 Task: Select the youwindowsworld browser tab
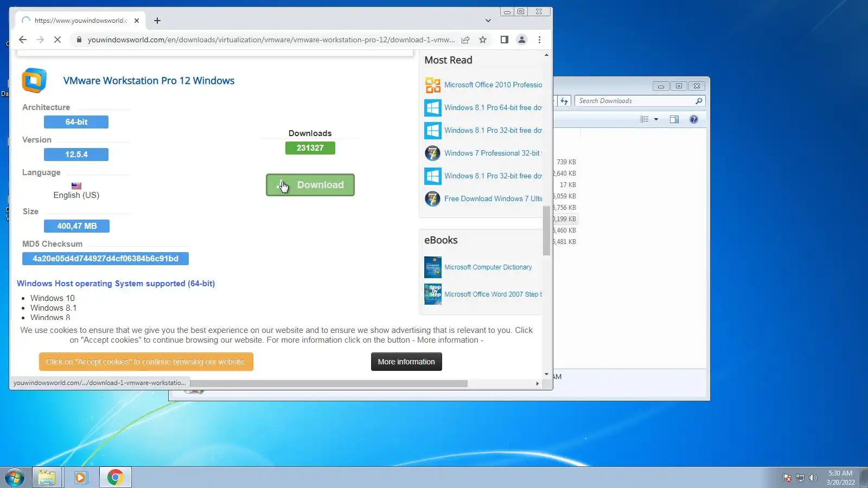tap(80, 21)
